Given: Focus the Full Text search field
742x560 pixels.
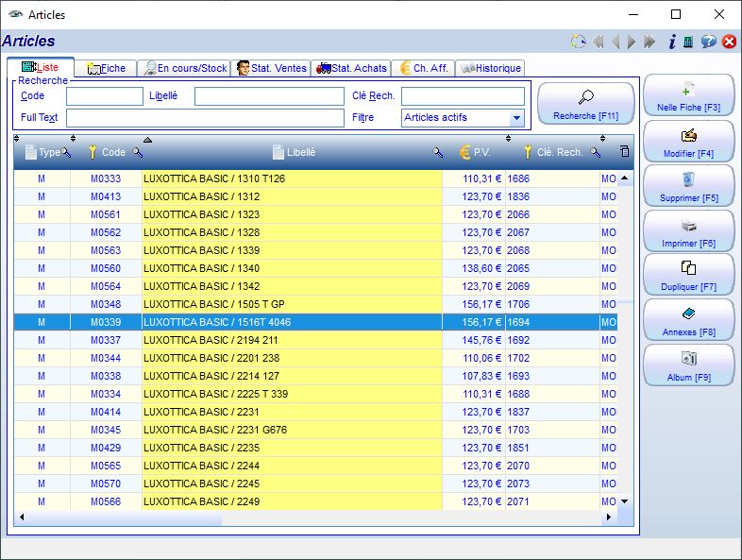Looking at the screenshot, I should point(205,118).
